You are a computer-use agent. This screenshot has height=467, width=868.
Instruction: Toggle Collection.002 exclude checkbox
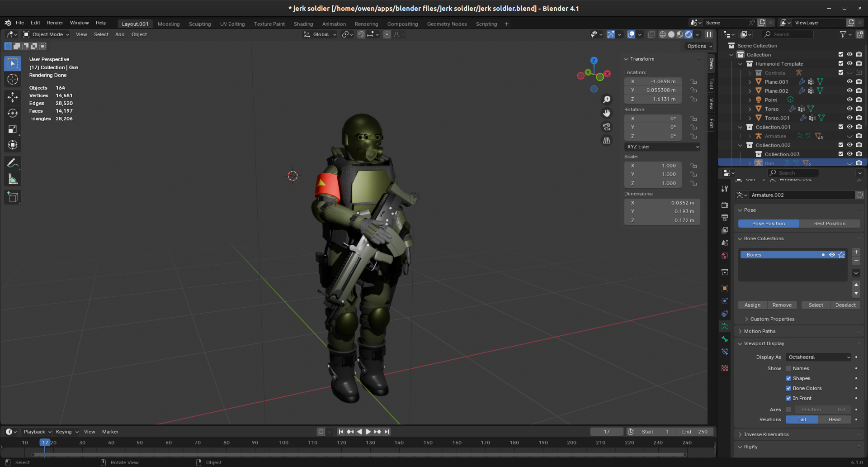(x=841, y=145)
